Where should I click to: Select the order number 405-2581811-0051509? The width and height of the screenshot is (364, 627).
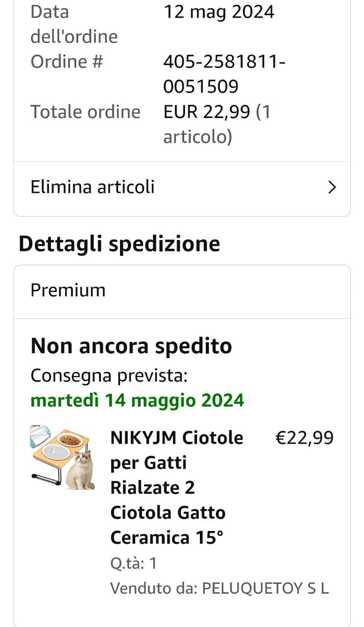(224, 74)
